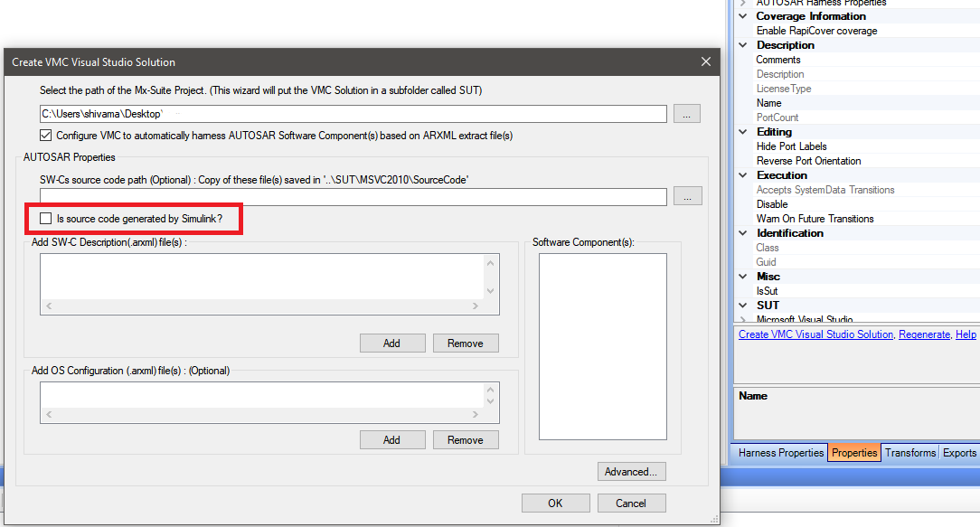Image resolution: width=980 pixels, height=527 pixels.
Task: Select the Comments property
Action: tap(777, 60)
